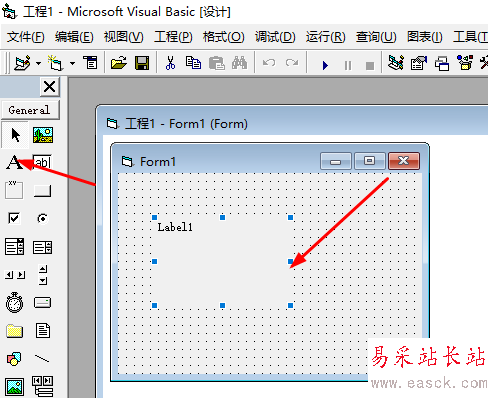Select the Label1 control on form
The image size is (488, 398).
[x=222, y=261]
